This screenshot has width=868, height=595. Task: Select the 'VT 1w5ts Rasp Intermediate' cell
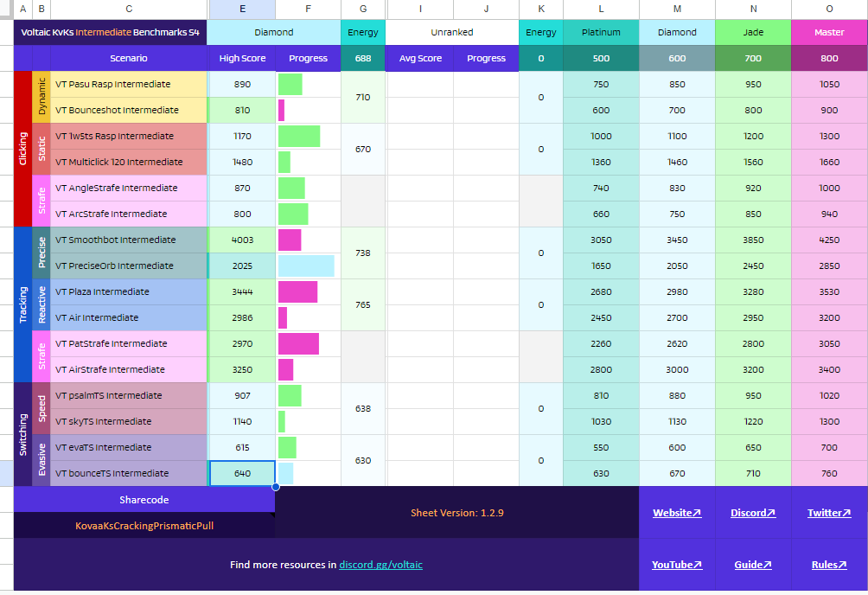tap(129, 137)
